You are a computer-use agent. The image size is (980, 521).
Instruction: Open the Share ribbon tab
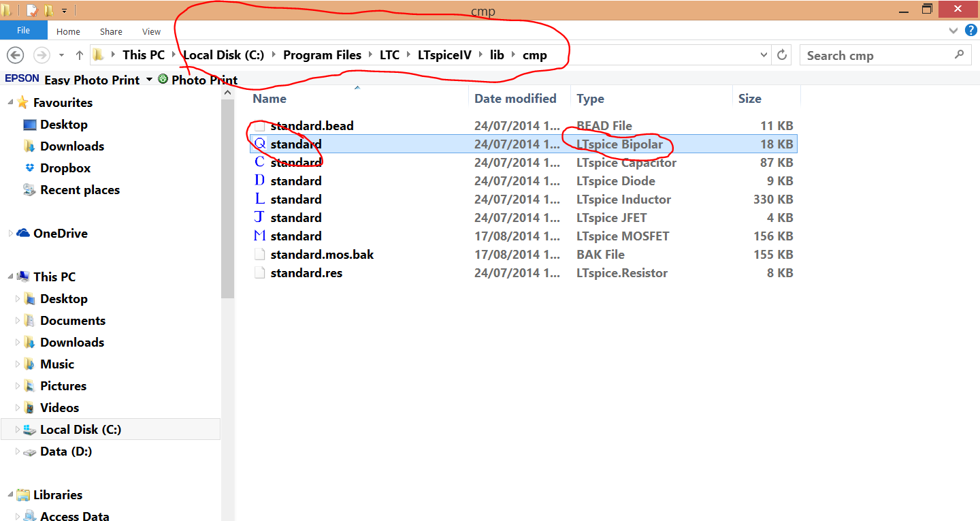[x=111, y=31]
